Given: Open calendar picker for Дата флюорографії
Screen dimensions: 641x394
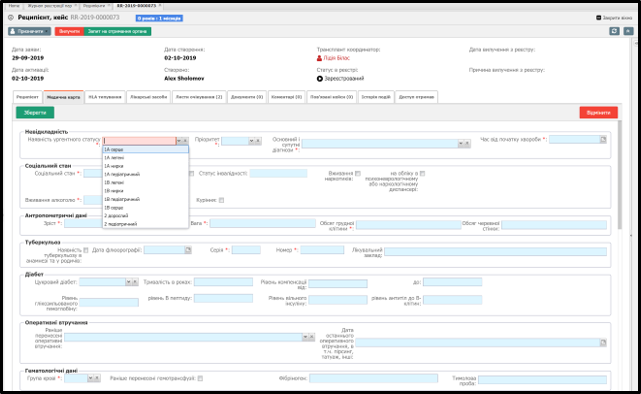Looking at the screenshot, I should 188,249.
